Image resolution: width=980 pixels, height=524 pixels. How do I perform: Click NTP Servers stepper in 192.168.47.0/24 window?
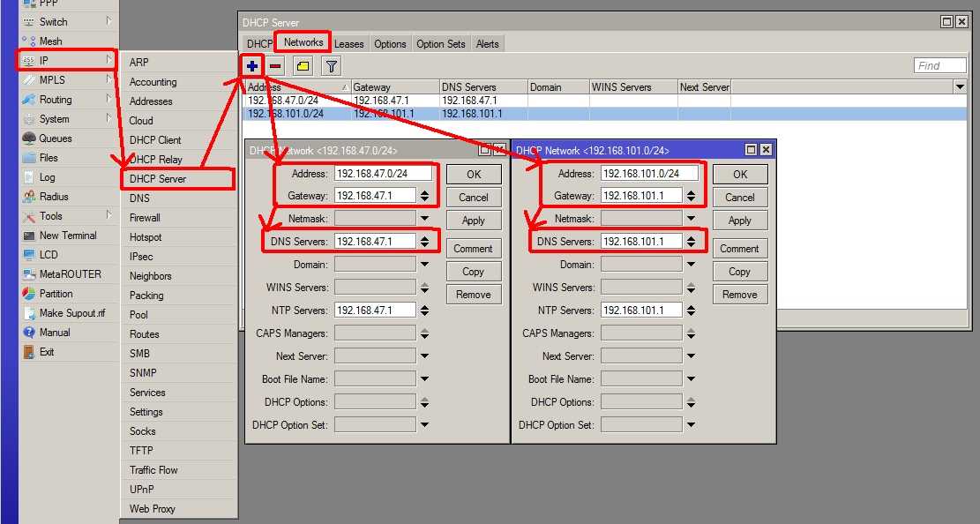(424, 311)
